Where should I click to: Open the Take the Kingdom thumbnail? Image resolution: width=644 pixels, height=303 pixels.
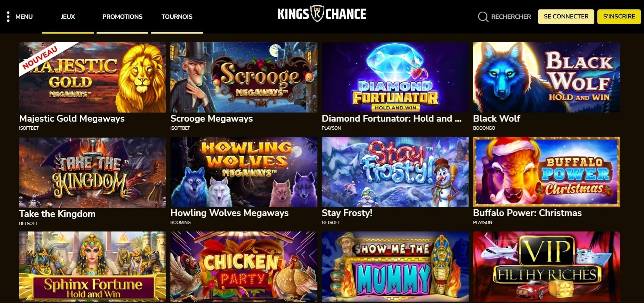(93, 172)
